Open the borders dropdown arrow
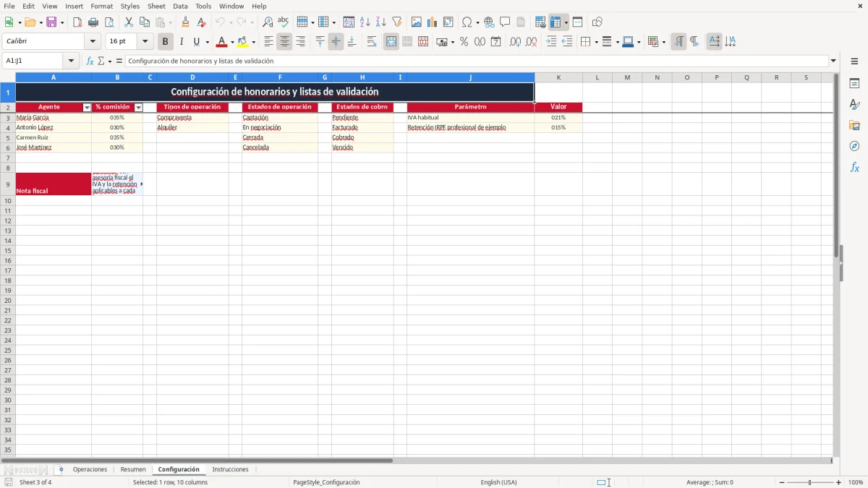The height and width of the screenshot is (488, 868). pos(596,42)
